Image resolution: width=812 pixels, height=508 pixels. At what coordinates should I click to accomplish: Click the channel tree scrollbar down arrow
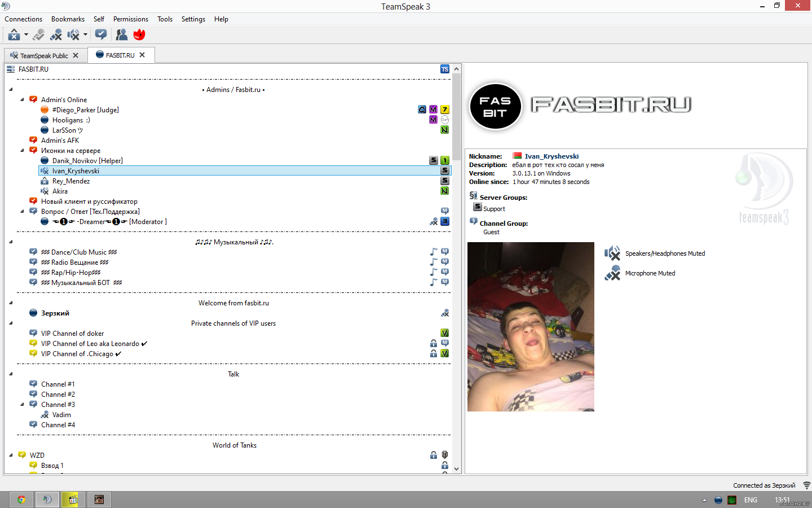coord(457,468)
